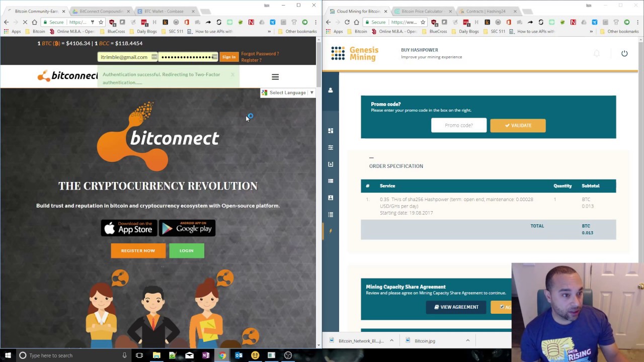644x362 pixels.
Task: Open the Select Language dropdown
Action: [288, 93]
